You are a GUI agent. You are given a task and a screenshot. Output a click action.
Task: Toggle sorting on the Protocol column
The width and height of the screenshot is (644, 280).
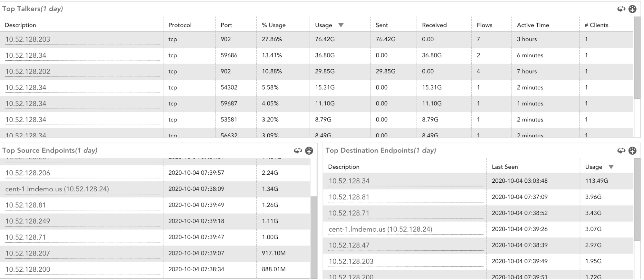[180, 25]
